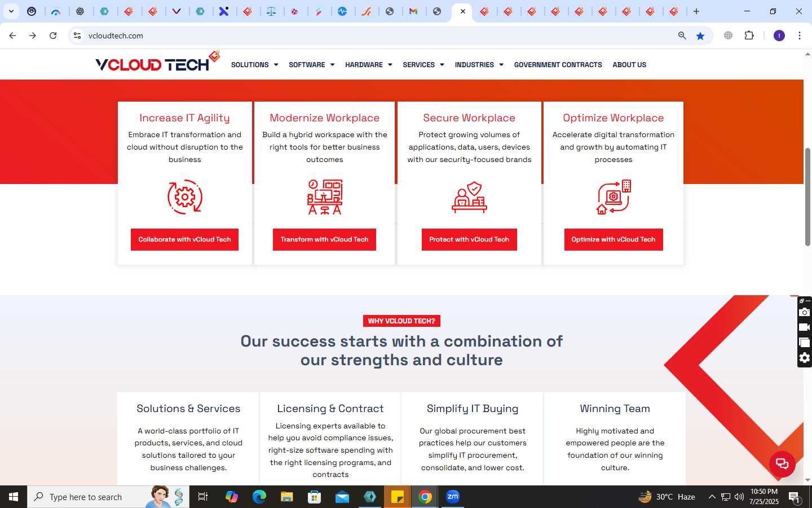This screenshot has width=812, height=508.
Task: Open the Extensions puzzle icon
Action: [x=749, y=36]
